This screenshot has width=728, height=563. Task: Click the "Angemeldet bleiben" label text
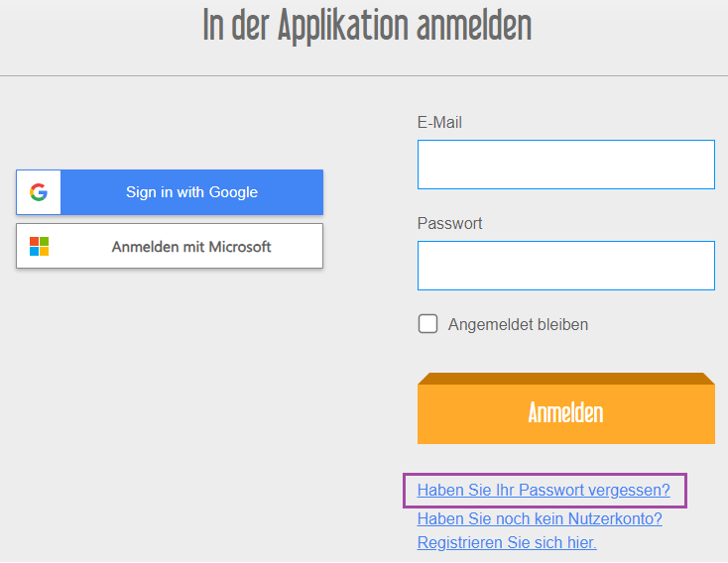pos(518,324)
